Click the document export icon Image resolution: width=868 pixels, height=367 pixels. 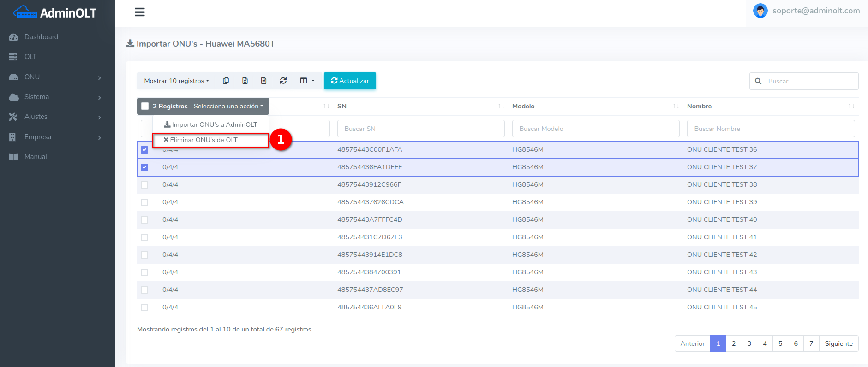263,81
